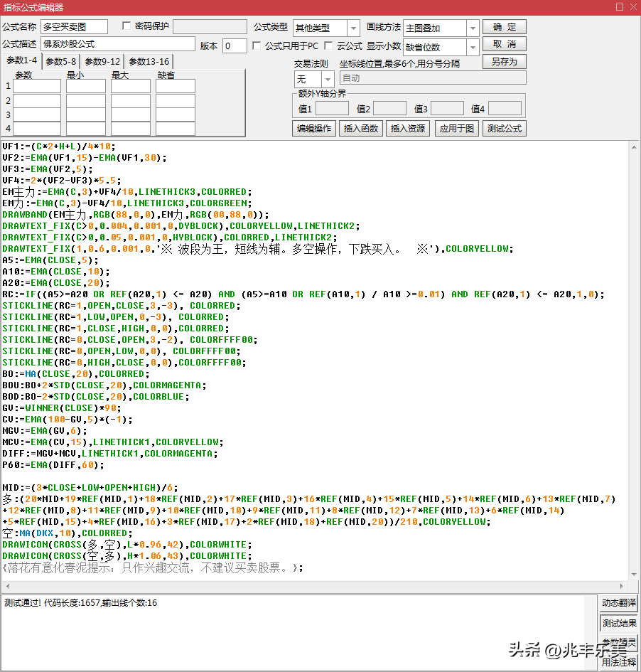Screen dimensions: 641x672
Task: Click row 2 最大 value field
Action: click(x=131, y=101)
